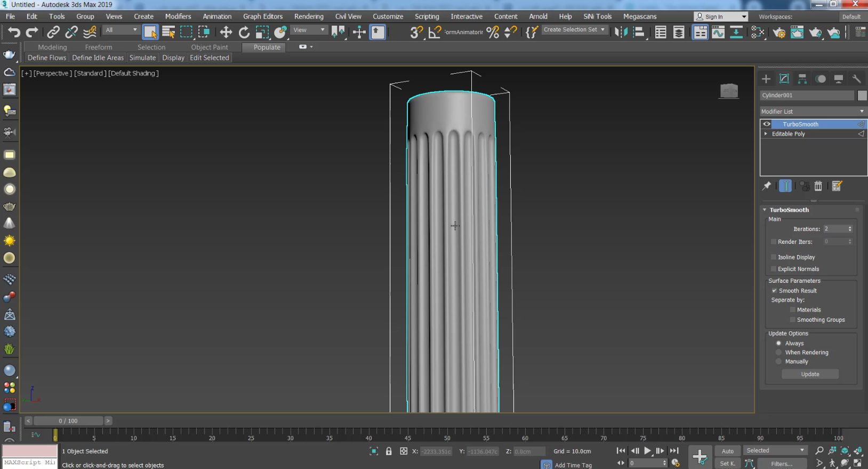The width and height of the screenshot is (868, 469).
Task: Switch to the Modeling ribbon tab
Action: point(52,47)
